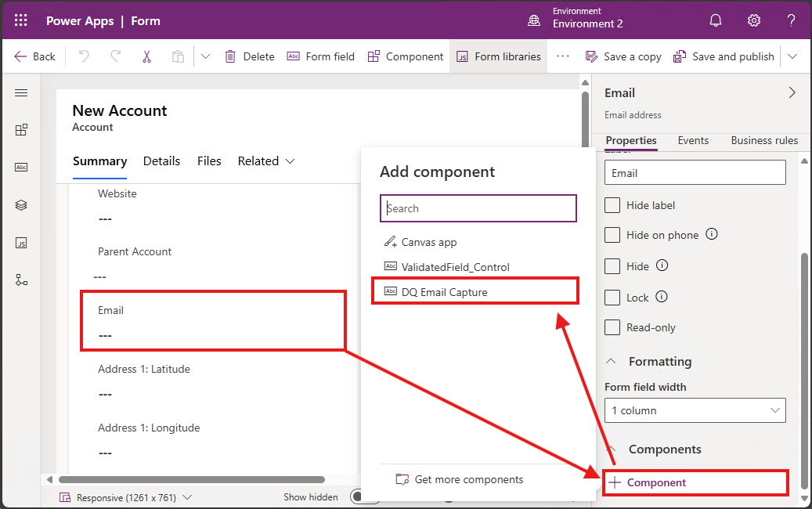
Task: Open the Table columns icon in sidebar
Action: (21, 168)
